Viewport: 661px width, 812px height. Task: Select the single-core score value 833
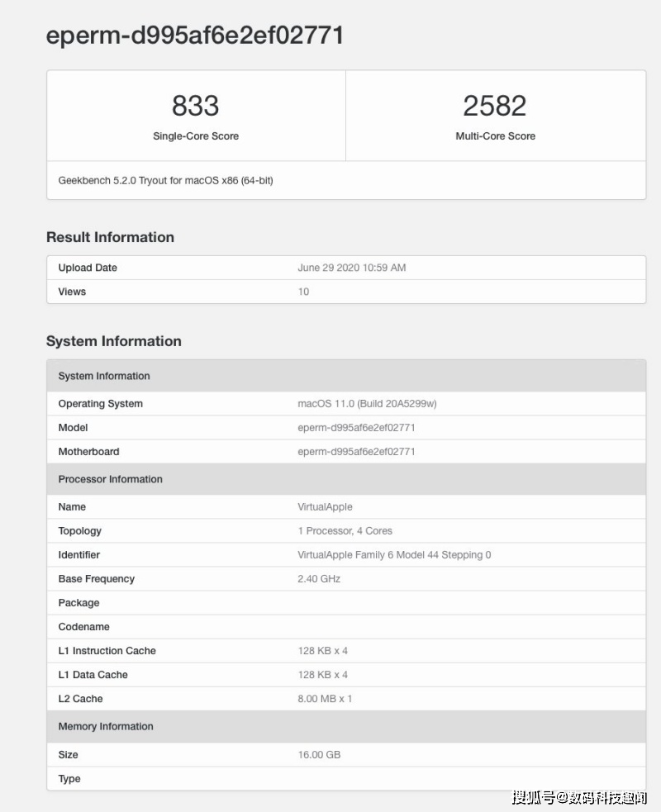coord(195,106)
